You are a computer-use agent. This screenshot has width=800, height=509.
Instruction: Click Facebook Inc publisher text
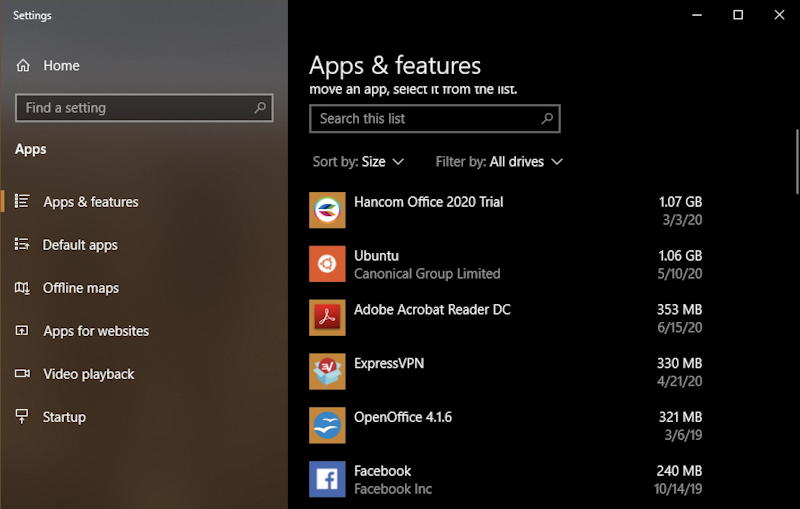(393, 489)
